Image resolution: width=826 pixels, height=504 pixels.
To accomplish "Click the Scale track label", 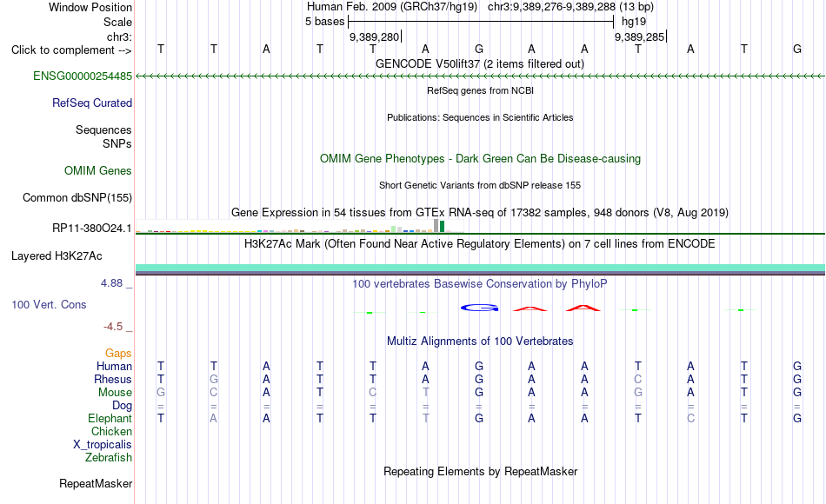I will tap(117, 22).
